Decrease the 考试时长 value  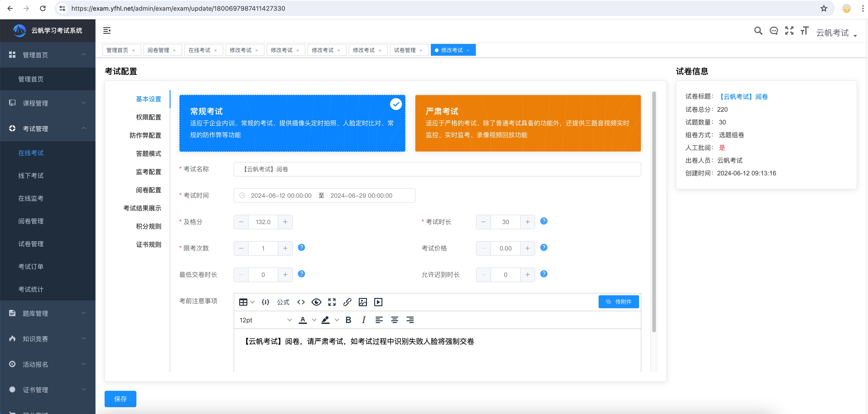point(484,222)
